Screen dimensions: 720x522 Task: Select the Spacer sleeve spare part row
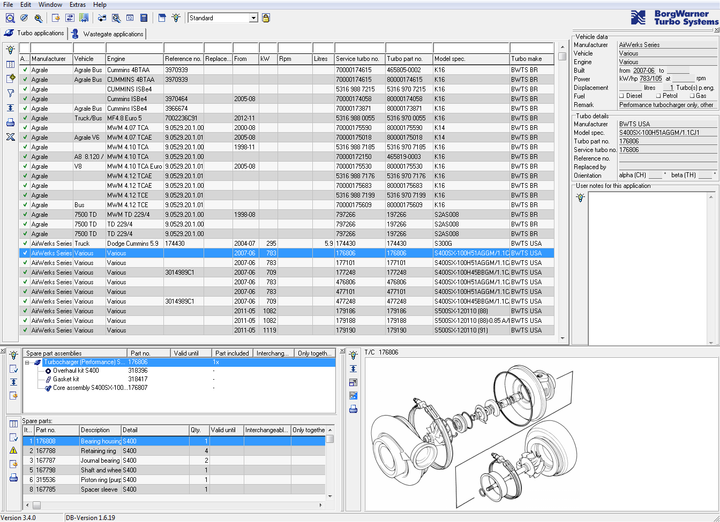(174, 489)
